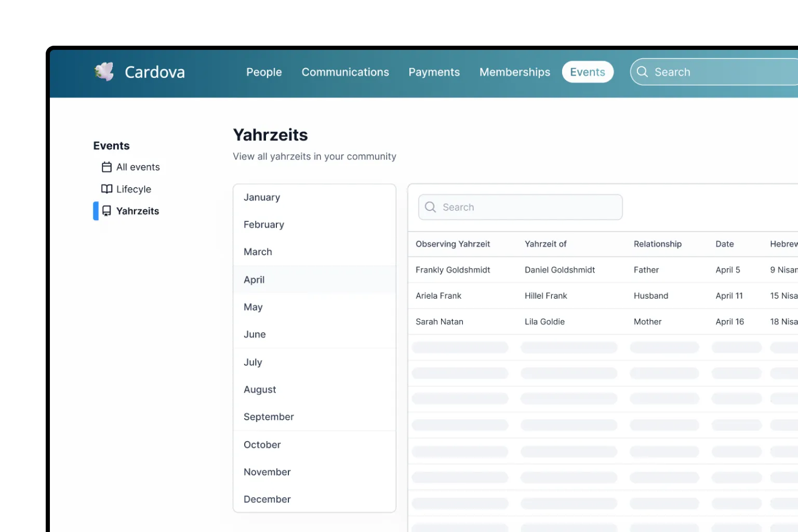Select August in the month list
This screenshot has height=532, width=798.
point(315,389)
